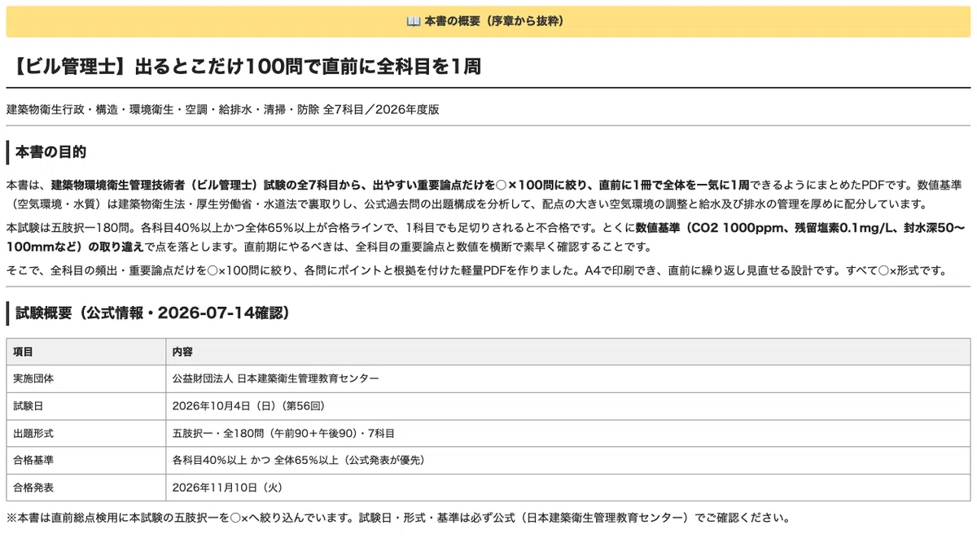Viewport: 977px width, 560px height.
Task: Click the 項目 table header cell
Action: pyautogui.click(x=86, y=352)
